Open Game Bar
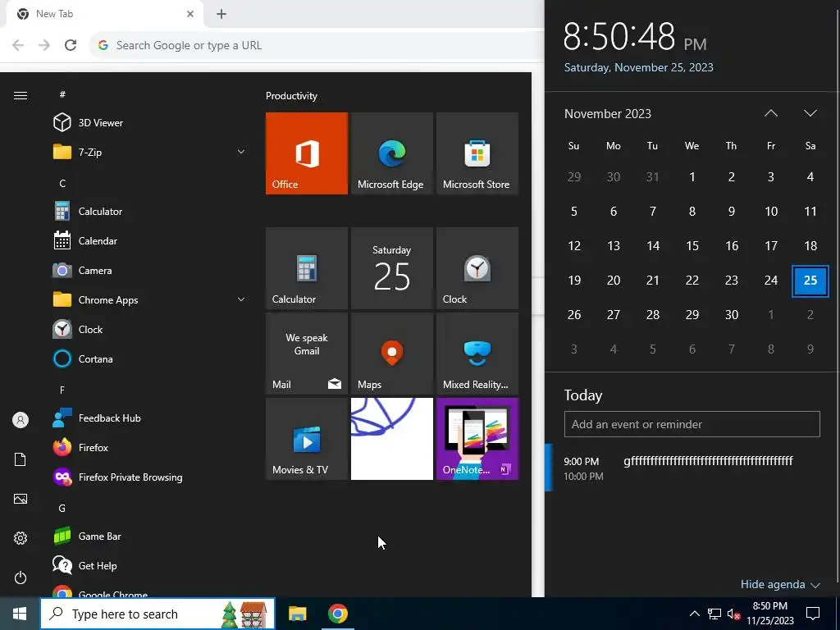This screenshot has height=630, width=840. pos(150,536)
